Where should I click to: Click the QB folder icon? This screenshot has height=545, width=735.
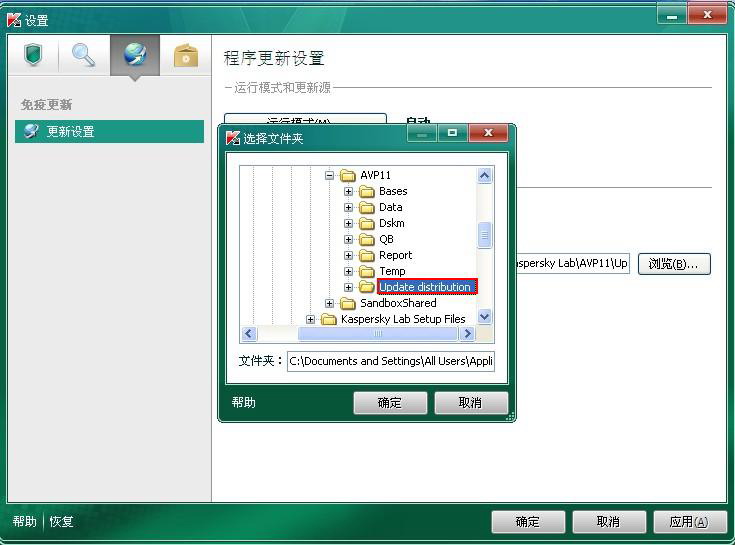[367, 239]
